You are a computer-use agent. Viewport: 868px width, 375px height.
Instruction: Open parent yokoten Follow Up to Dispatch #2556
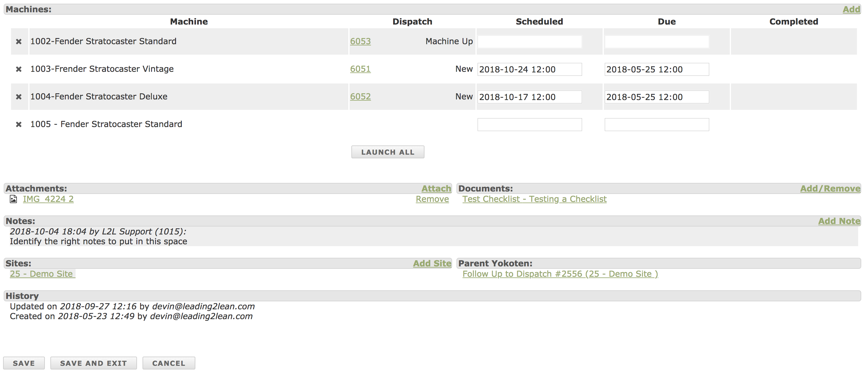click(x=560, y=274)
